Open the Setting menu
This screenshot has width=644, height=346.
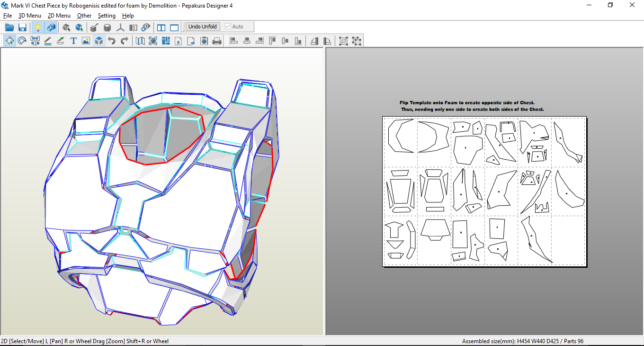[107, 16]
